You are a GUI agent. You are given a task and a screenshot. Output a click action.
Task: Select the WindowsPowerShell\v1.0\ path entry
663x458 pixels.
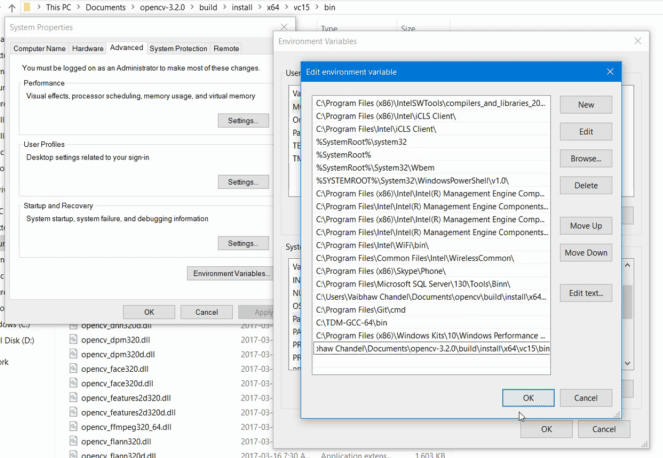(x=432, y=181)
